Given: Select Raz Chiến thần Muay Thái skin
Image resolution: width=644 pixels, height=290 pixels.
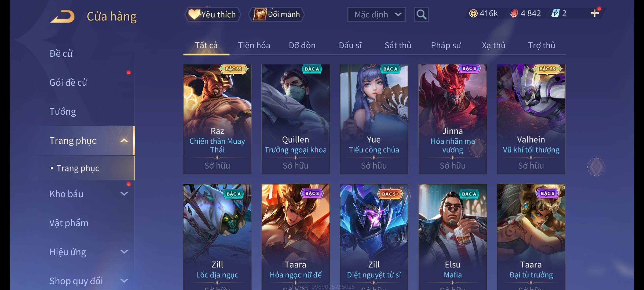Looking at the screenshot, I should pyautogui.click(x=217, y=119).
